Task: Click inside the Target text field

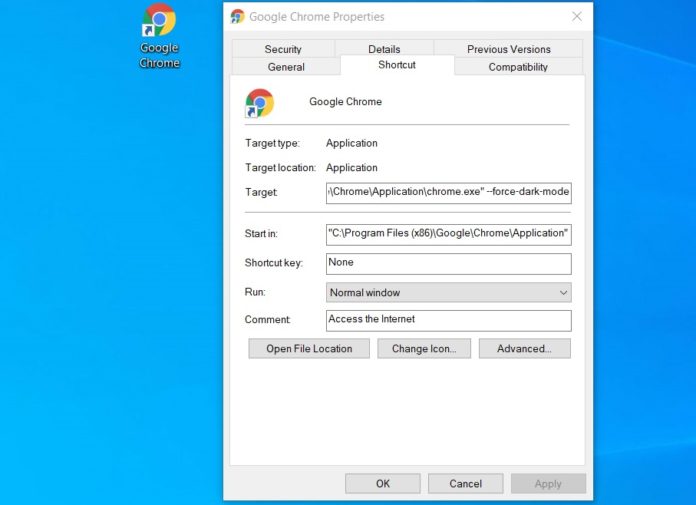Action: point(448,193)
